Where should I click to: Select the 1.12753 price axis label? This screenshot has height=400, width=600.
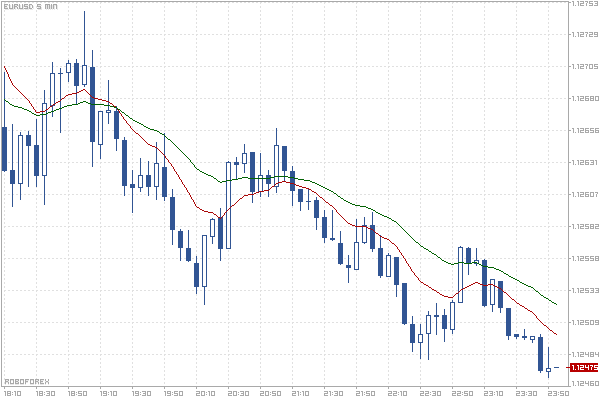[x=585, y=3]
